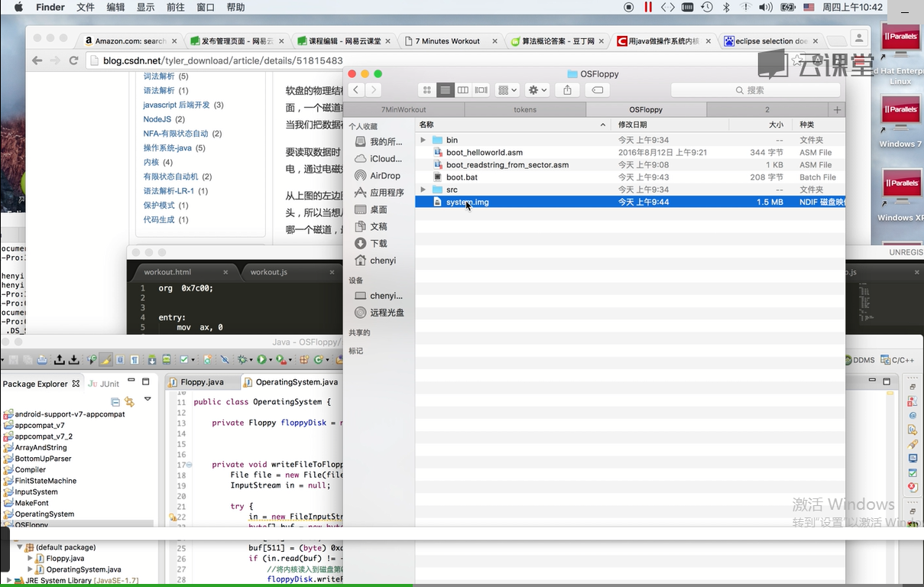Viewport: 924px width, 587px height.
Task: Click Eclipse Run button in toolbar
Action: (x=262, y=360)
